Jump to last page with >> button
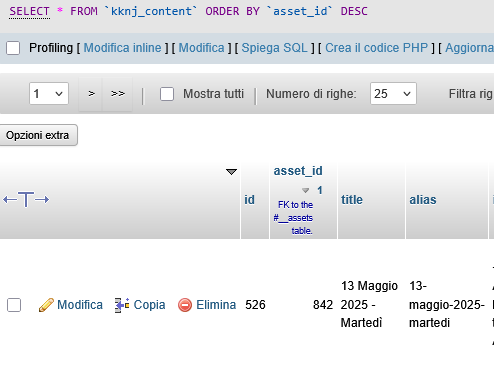 118,94
